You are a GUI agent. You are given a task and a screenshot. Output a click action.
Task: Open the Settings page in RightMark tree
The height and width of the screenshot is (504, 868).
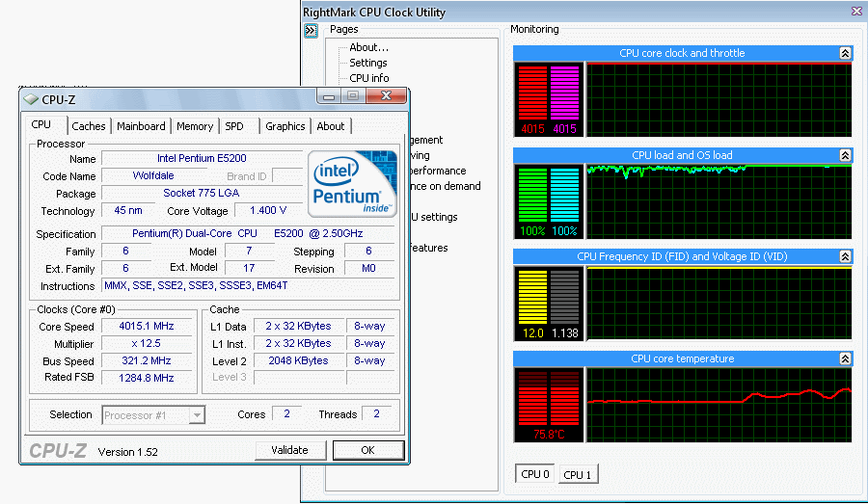[368, 63]
